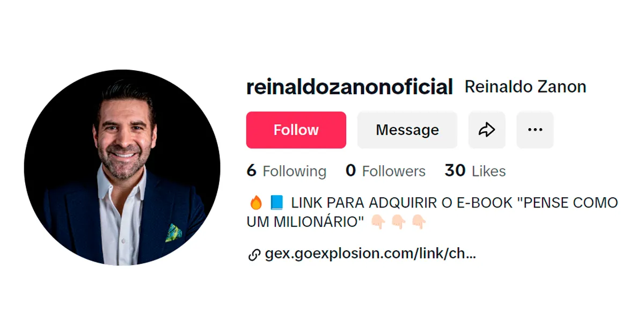Click the middle pointing-down hand emoji
This screenshot has width=644, height=334.
coord(399,221)
